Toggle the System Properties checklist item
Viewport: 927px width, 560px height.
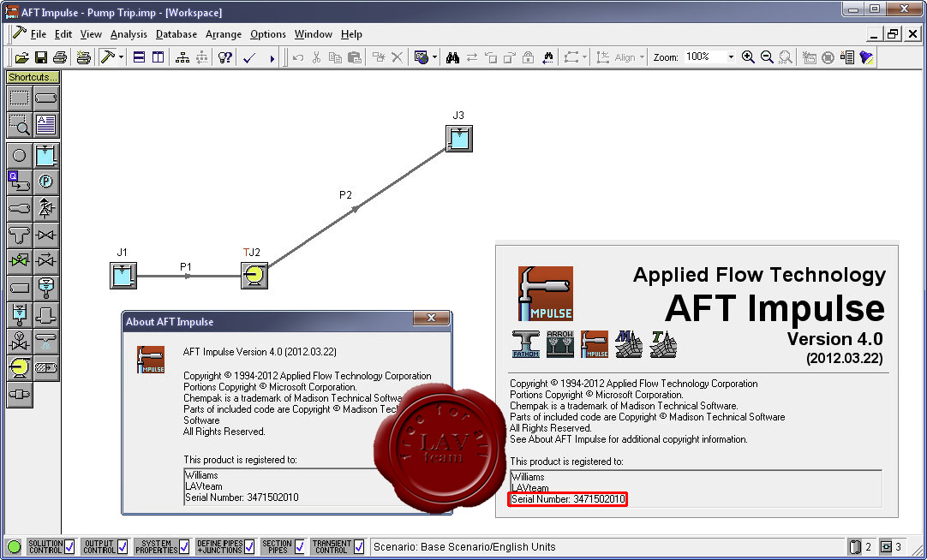coord(161,546)
